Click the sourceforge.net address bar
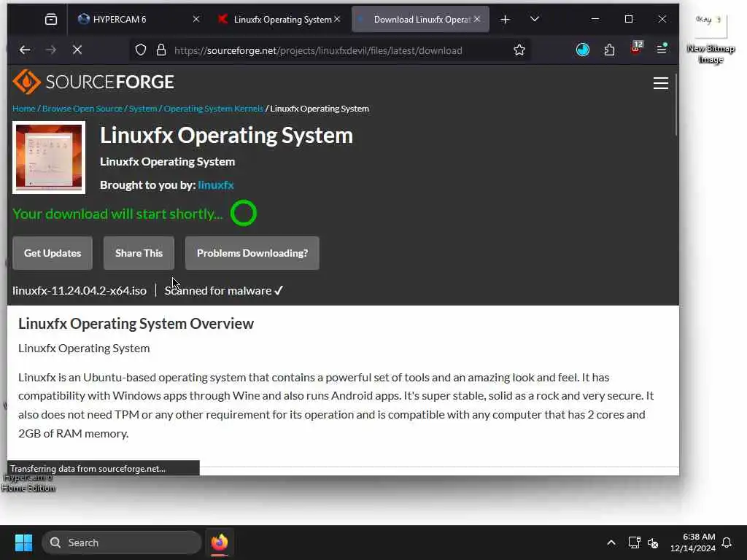Viewport: 747px width, 560px height. pos(318,50)
